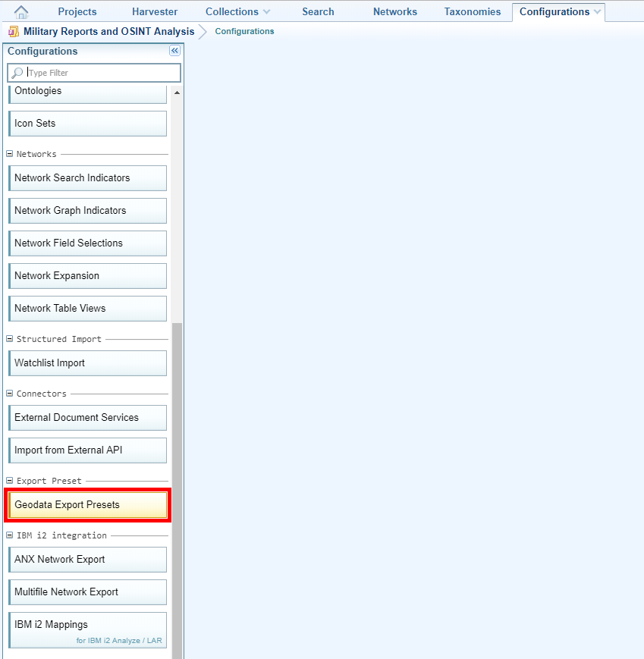Screen dimensions: 644x659
Task: Collapse the Connectors section
Action: pyautogui.click(x=10, y=394)
